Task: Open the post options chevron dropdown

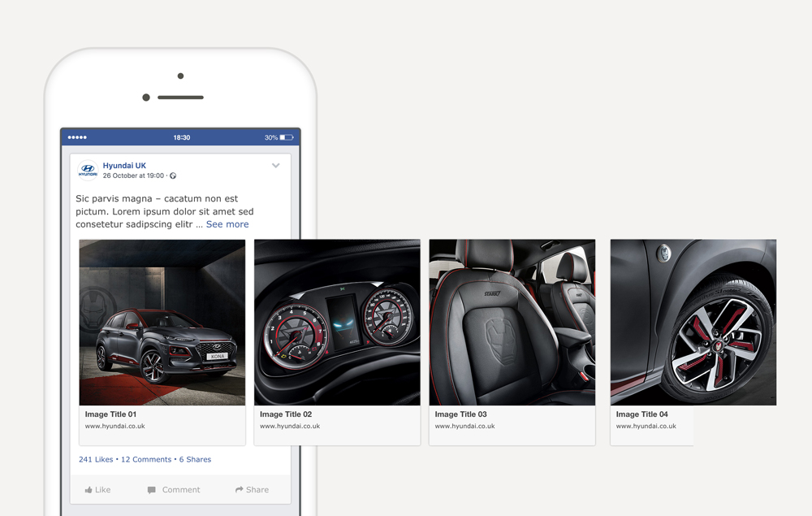Action: (x=276, y=166)
